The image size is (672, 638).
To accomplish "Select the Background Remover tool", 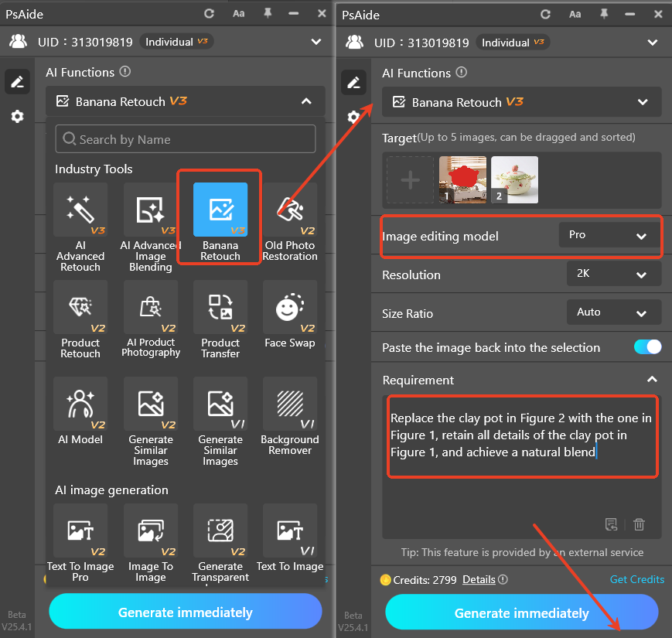I will (289, 404).
